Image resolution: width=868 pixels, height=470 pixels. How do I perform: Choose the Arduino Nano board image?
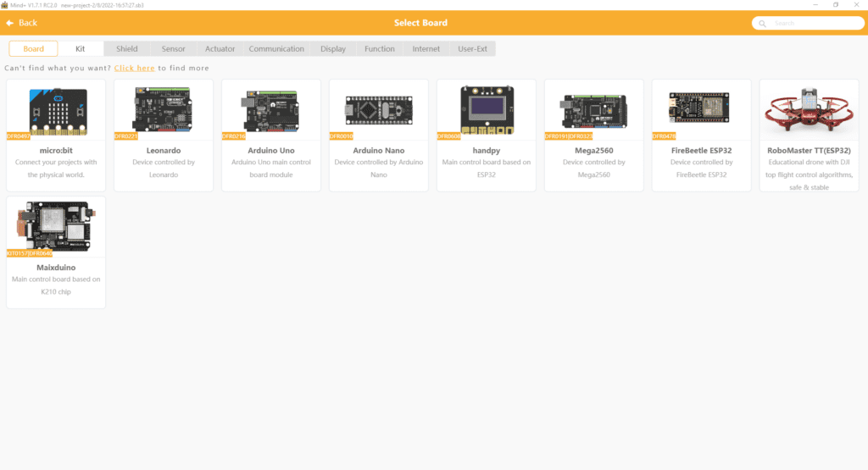click(379, 109)
